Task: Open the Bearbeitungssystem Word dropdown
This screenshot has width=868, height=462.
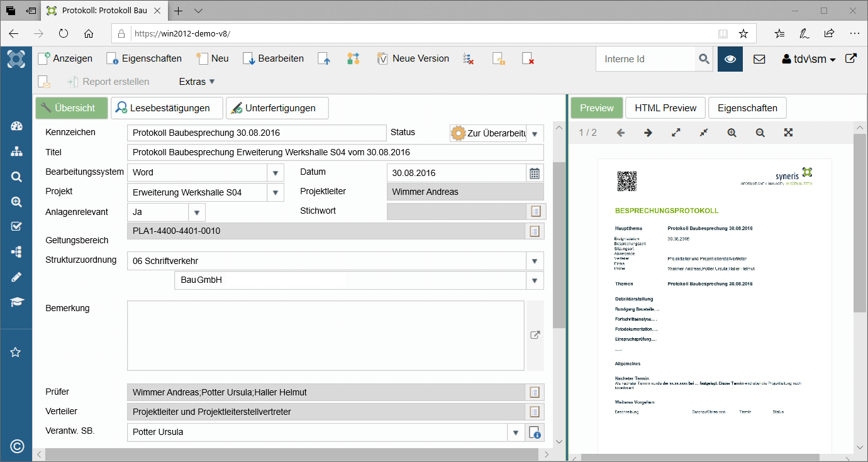Action: (x=275, y=173)
